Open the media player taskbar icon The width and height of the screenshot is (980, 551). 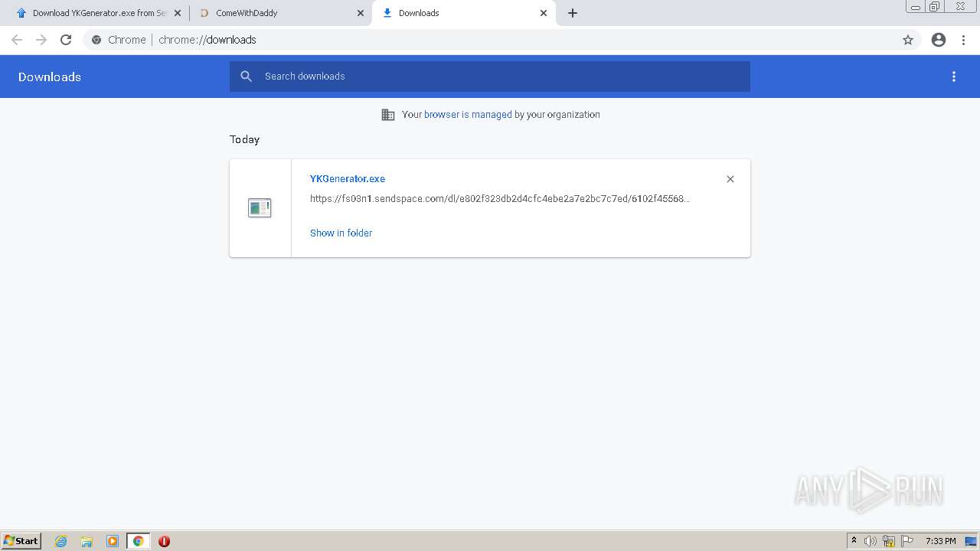113,541
